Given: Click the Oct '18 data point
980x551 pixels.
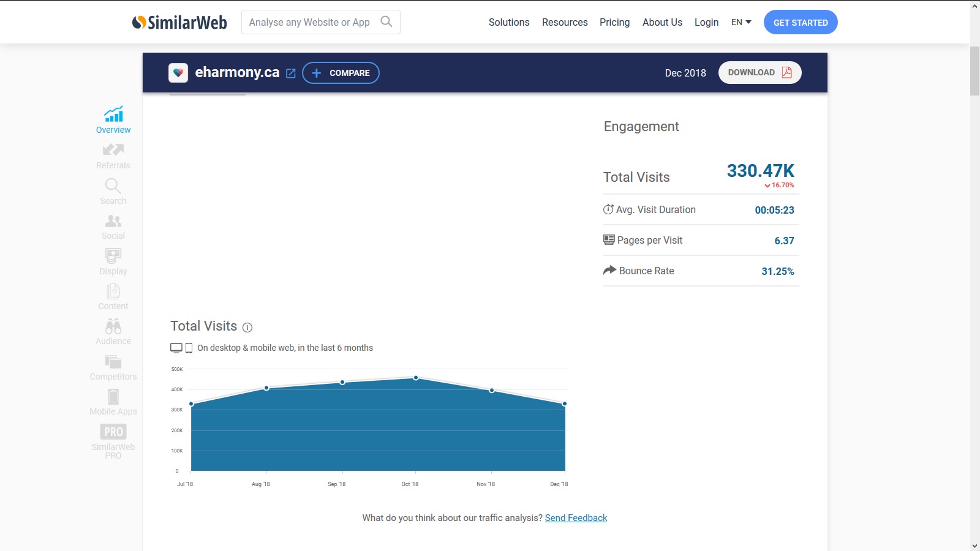Looking at the screenshot, I should [416, 378].
